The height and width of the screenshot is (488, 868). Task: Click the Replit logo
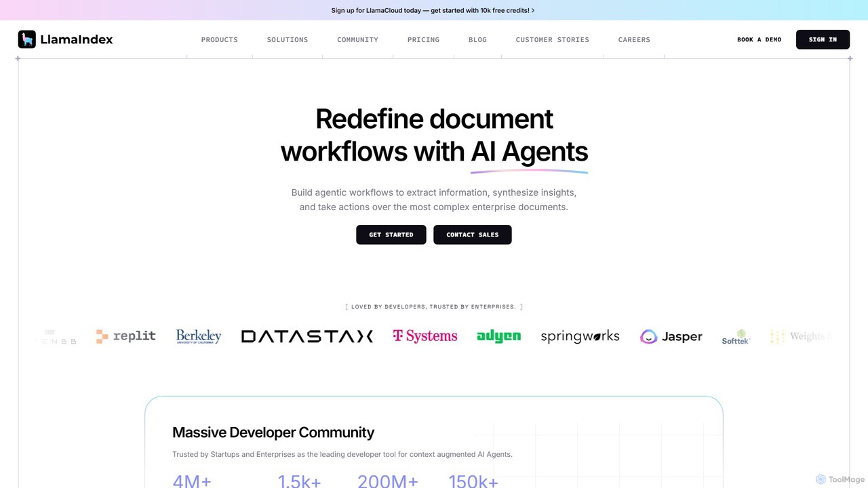tap(125, 336)
